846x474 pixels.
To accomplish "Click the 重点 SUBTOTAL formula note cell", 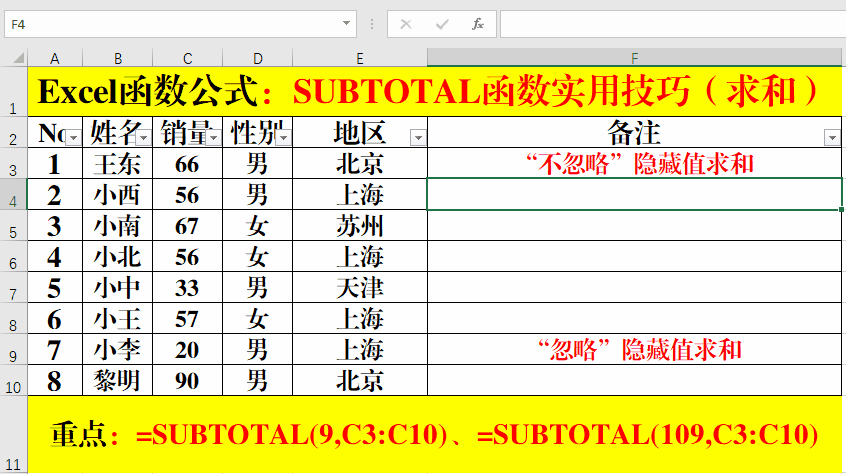I will [x=435, y=435].
